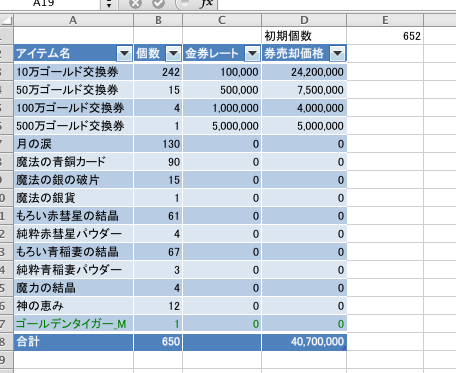Viewport: 456px width, 373px height.
Task: Open the アイテム名 filter dropdown
Action: (124, 53)
